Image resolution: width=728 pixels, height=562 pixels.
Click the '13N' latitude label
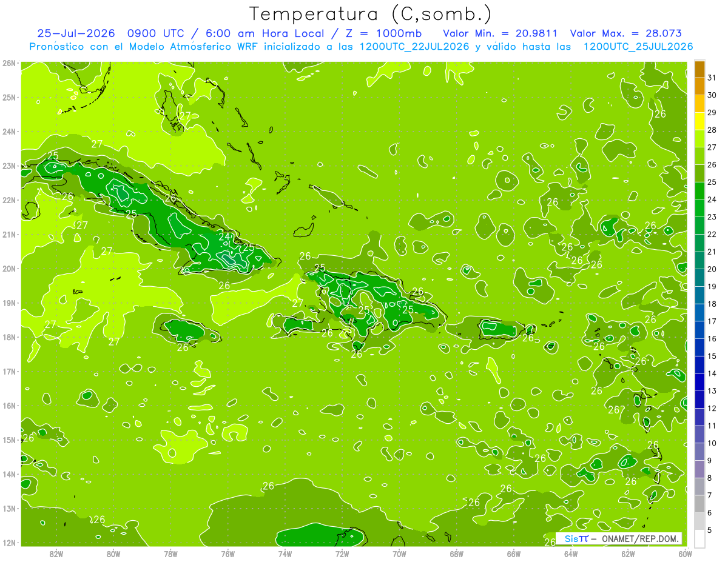tap(8, 508)
